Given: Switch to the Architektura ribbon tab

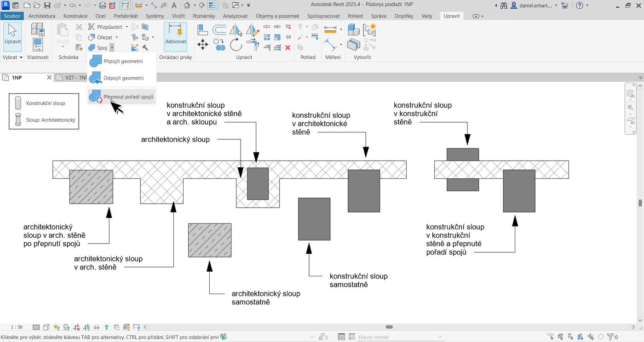Looking at the screenshot, I should click(42, 16).
